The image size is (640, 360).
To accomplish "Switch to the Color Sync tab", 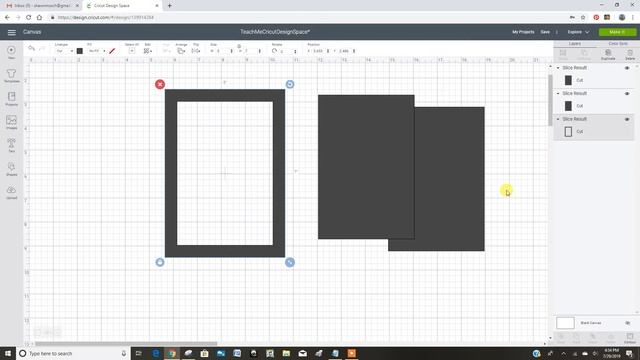I will coord(618,44).
